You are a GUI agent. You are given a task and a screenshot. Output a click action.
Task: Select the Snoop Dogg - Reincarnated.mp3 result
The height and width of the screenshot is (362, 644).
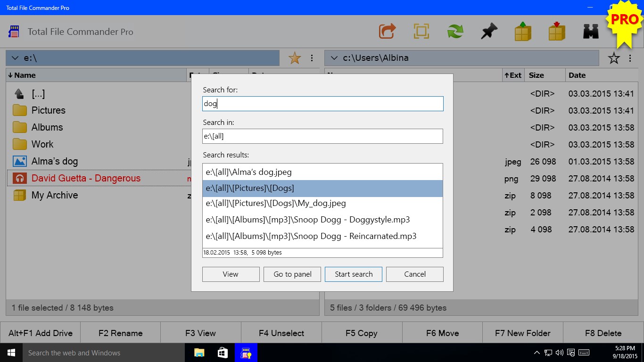tap(323, 236)
